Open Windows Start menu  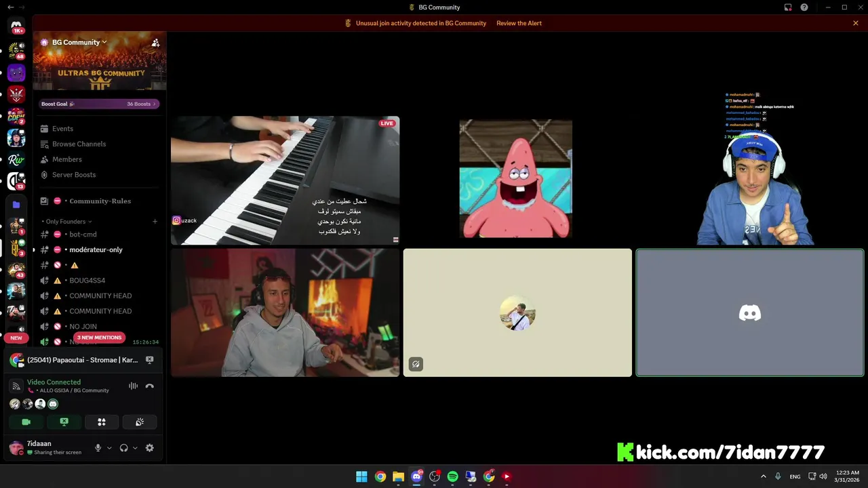[361, 476]
